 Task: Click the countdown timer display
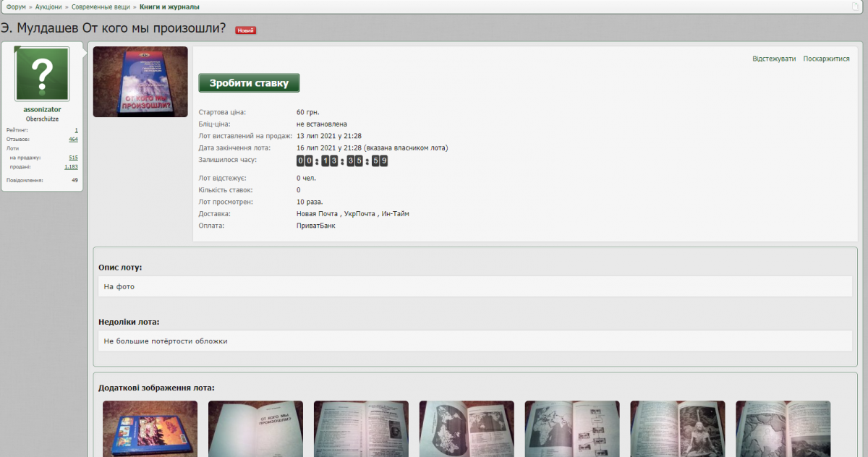[x=342, y=161]
